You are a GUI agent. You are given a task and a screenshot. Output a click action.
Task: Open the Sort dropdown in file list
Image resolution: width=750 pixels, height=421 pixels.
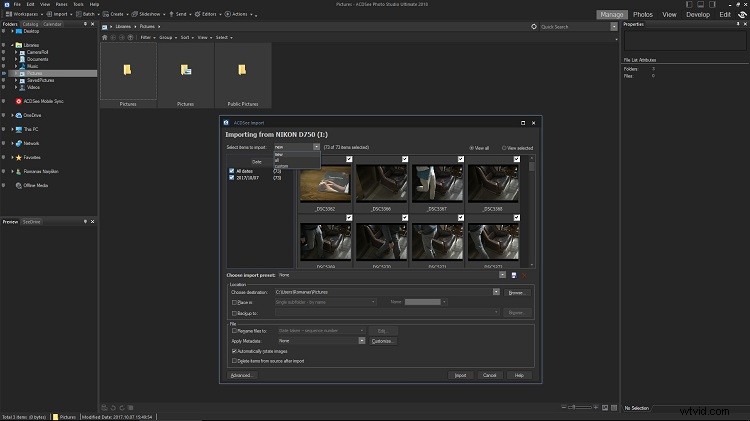coord(187,37)
